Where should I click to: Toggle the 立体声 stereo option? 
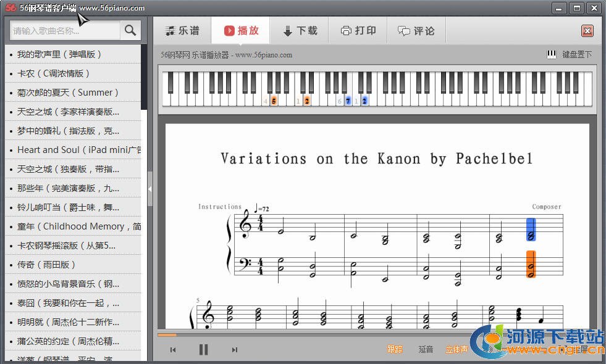[457, 349]
